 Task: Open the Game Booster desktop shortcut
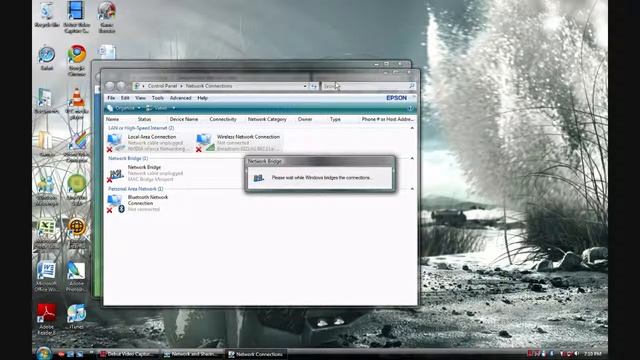coord(107,16)
